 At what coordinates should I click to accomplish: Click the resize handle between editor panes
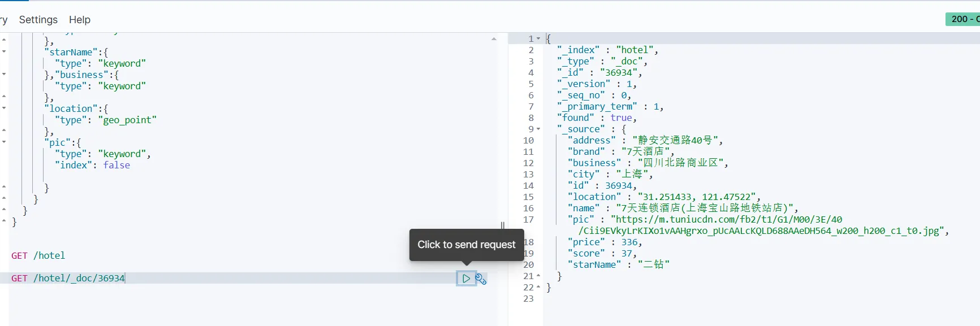pyautogui.click(x=503, y=226)
